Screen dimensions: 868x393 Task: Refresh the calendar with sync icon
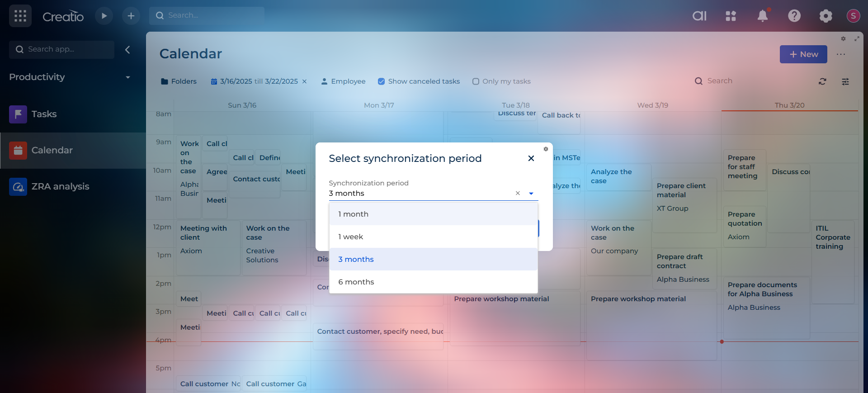pyautogui.click(x=822, y=81)
